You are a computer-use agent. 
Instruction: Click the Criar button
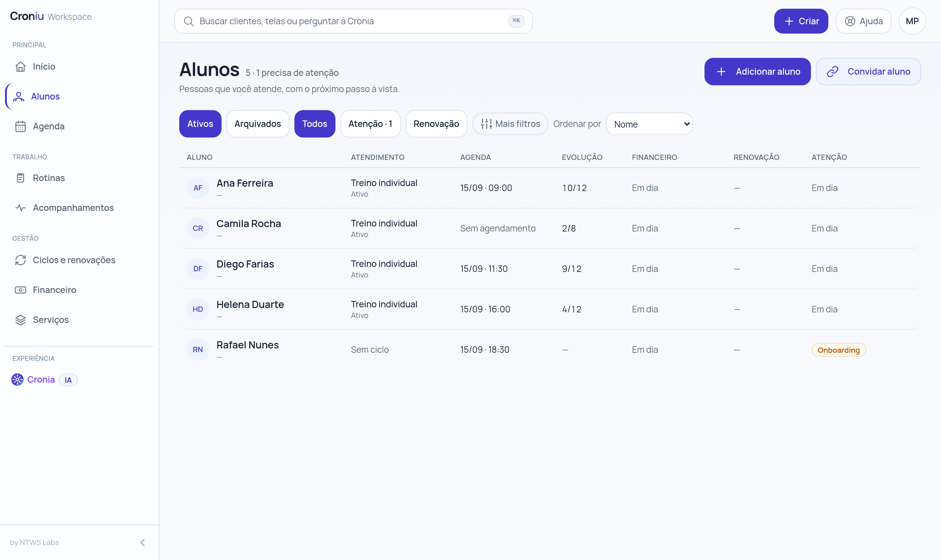tap(801, 21)
